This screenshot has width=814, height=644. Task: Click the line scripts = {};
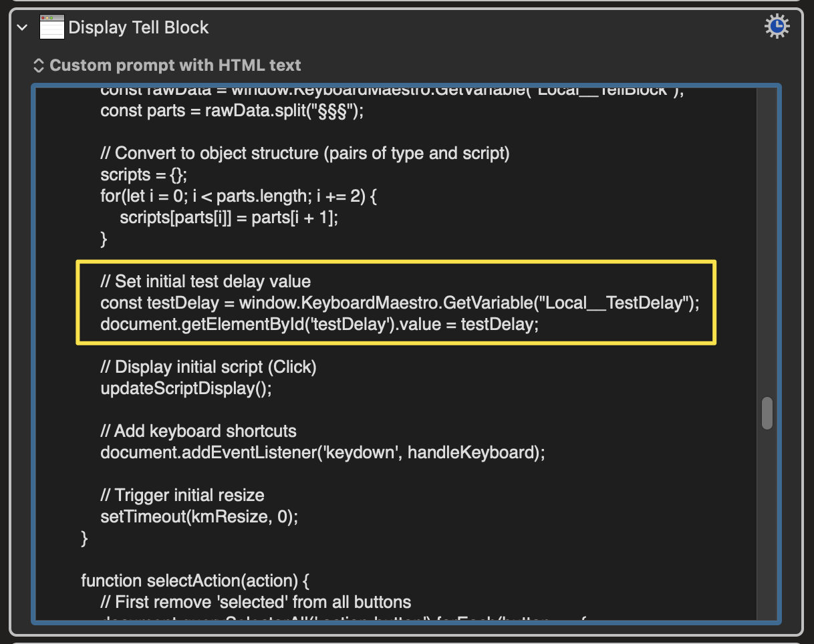coord(144,174)
